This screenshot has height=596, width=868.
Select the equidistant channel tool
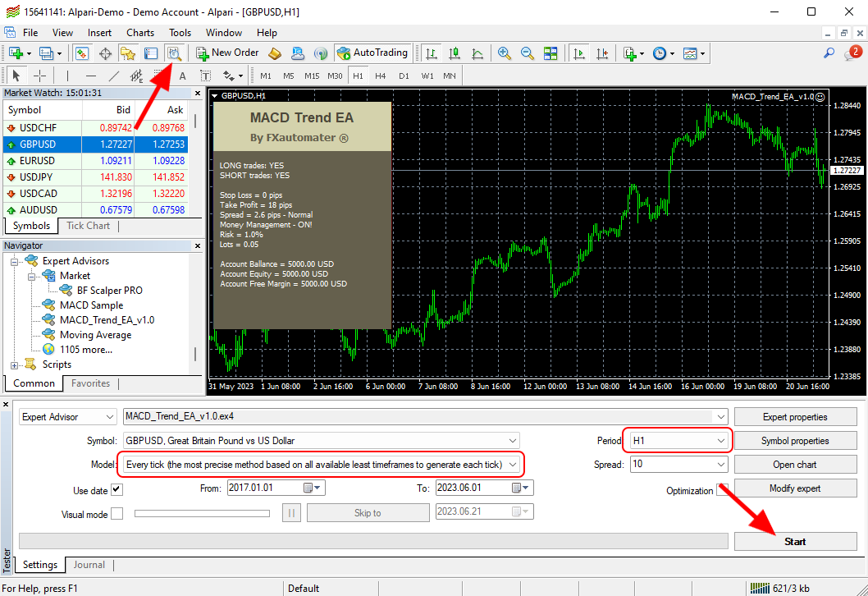136,76
